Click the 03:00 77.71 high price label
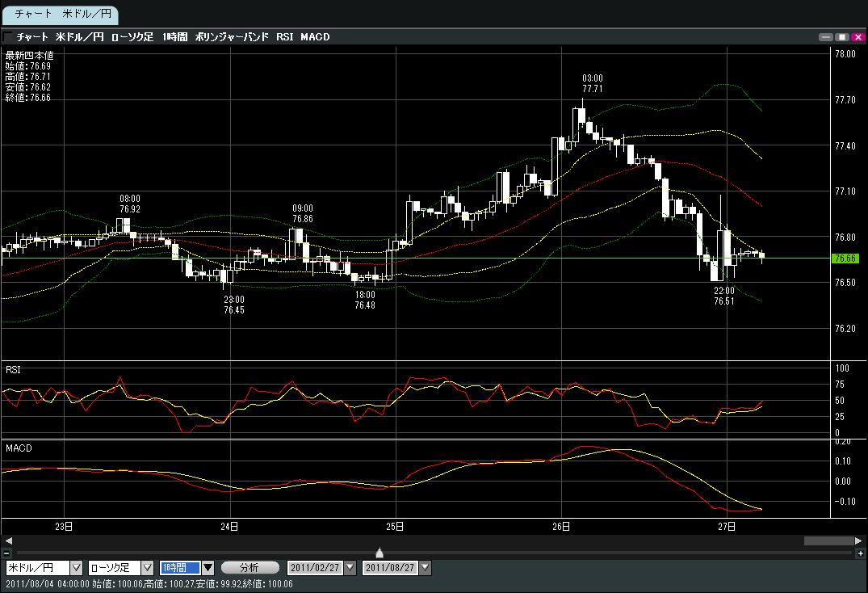 point(592,83)
